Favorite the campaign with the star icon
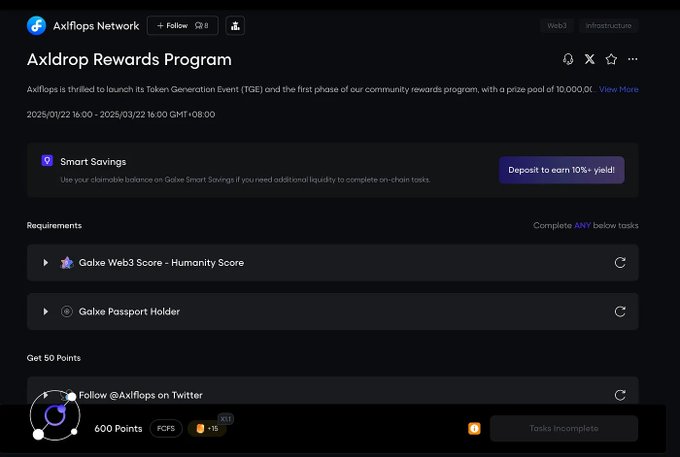The image size is (680, 457). pos(611,59)
